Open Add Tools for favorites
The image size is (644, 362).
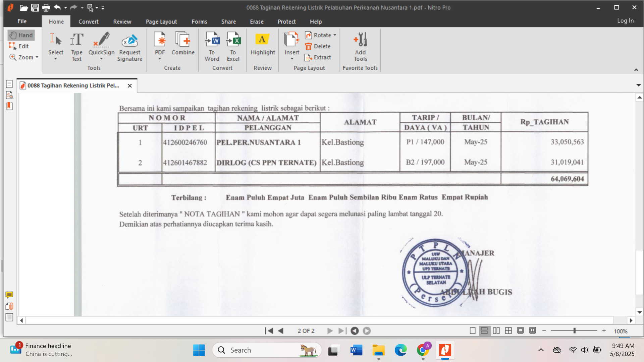pos(361,46)
